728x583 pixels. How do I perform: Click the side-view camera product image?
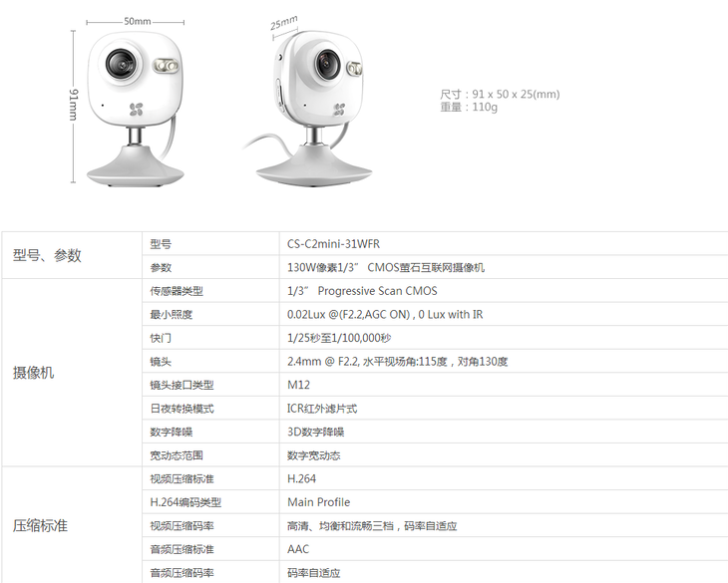coord(308,109)
